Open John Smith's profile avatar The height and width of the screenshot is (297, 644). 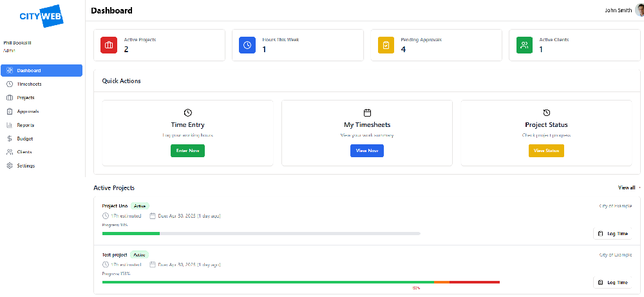click(639, 10)
